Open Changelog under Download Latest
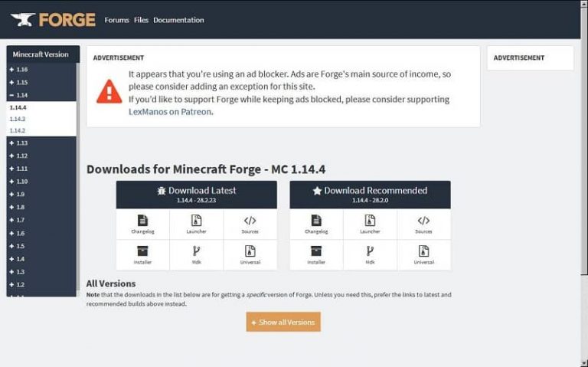 (142, 223)
